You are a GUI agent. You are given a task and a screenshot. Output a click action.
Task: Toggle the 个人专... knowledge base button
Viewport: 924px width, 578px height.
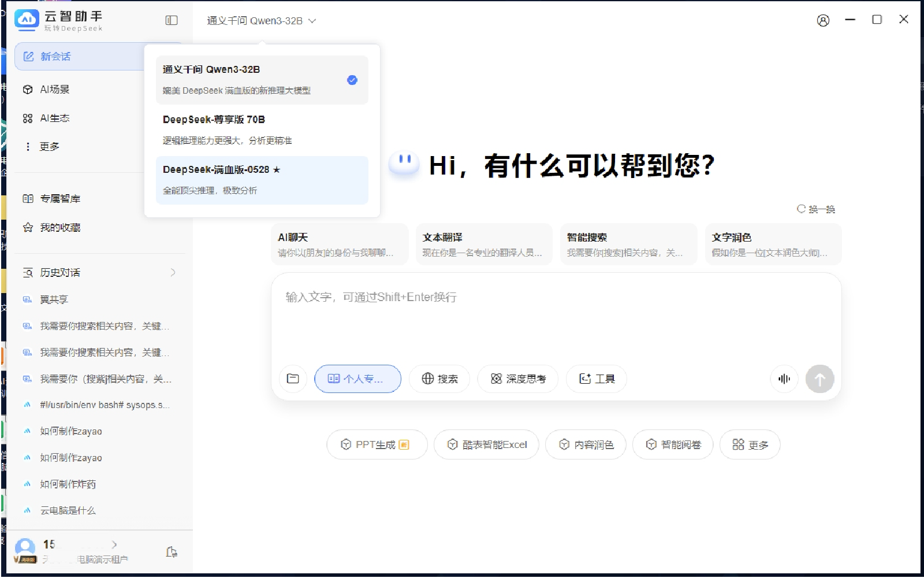(x=357, y=379)
